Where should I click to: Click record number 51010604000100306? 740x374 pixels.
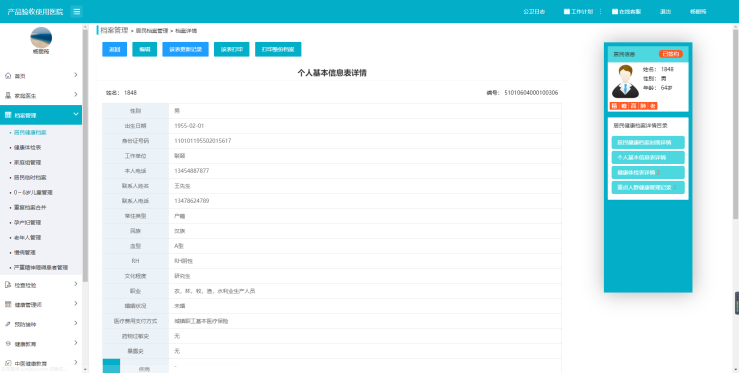(x=531, y=93)
